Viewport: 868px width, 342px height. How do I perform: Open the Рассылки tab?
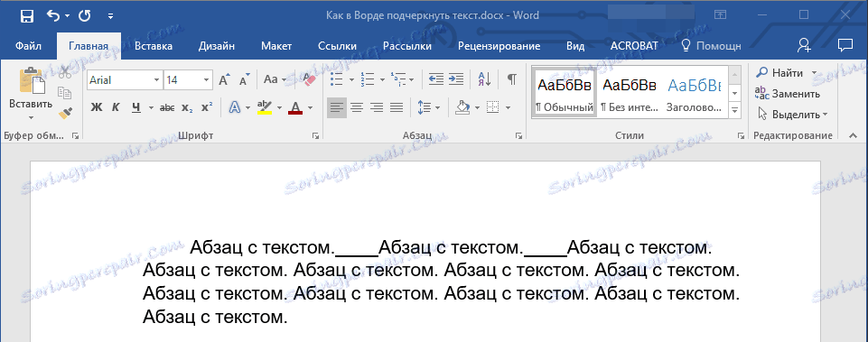(406, 46)
